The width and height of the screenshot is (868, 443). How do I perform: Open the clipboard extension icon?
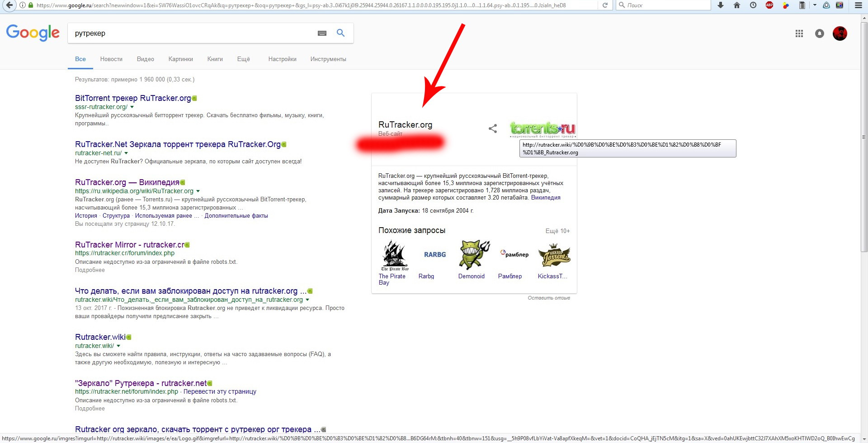802,5
